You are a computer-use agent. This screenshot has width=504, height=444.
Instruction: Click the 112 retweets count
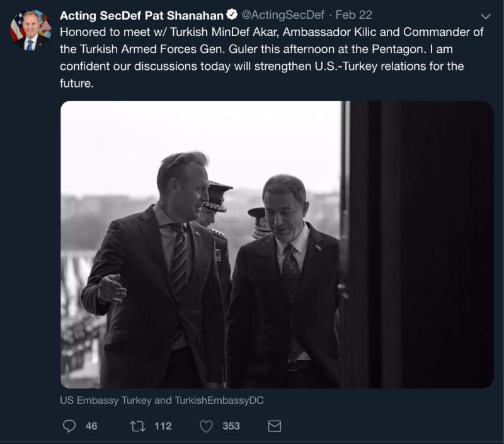point(163,426)
